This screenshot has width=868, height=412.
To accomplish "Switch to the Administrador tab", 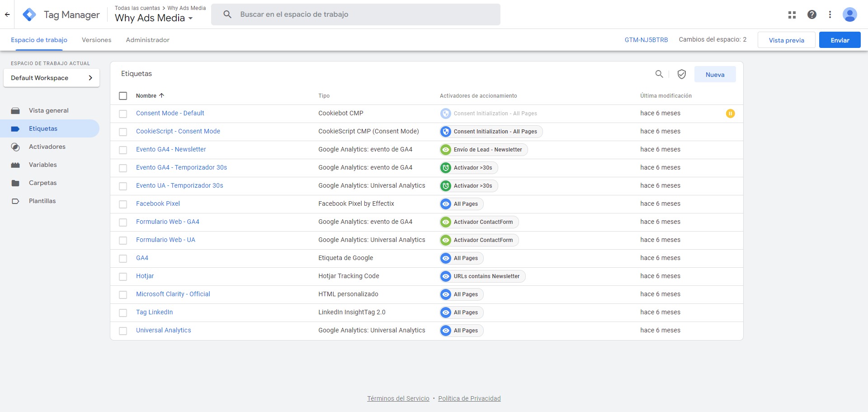I will (x=147, y=40).
